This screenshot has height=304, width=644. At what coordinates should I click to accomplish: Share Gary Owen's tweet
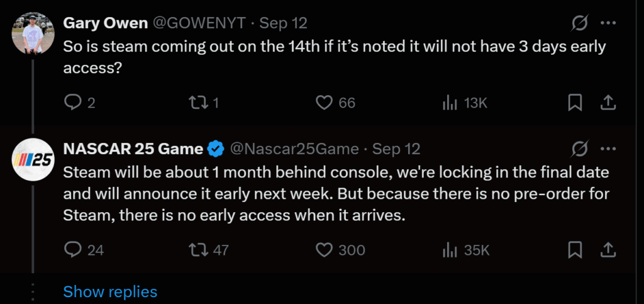608,103
